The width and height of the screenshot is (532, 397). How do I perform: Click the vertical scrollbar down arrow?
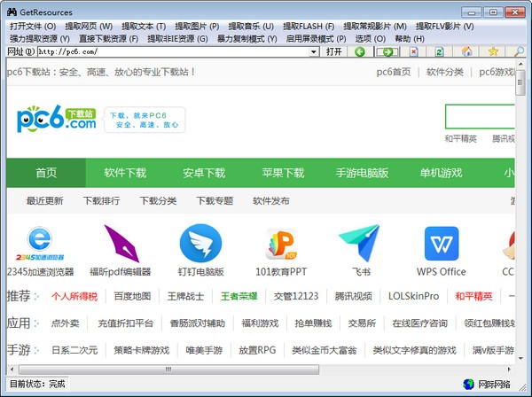pyautogui.click(x=520, y=358)
